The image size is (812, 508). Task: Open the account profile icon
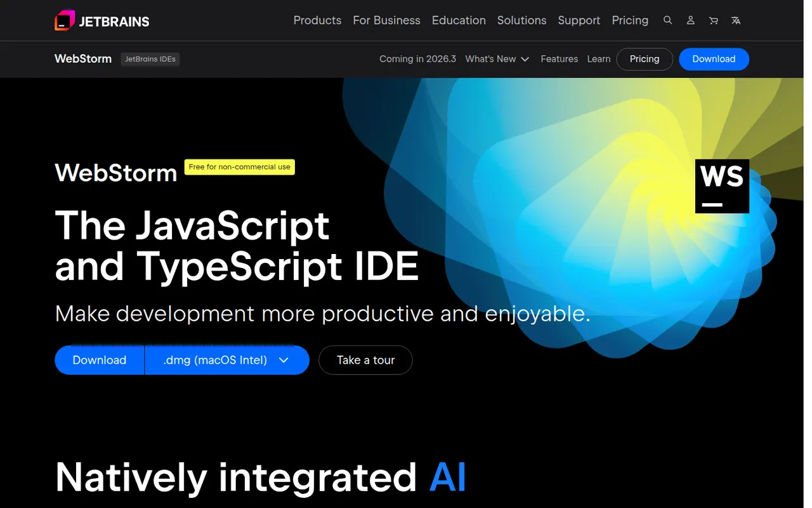pyautogui.click(x=690, y=20)
